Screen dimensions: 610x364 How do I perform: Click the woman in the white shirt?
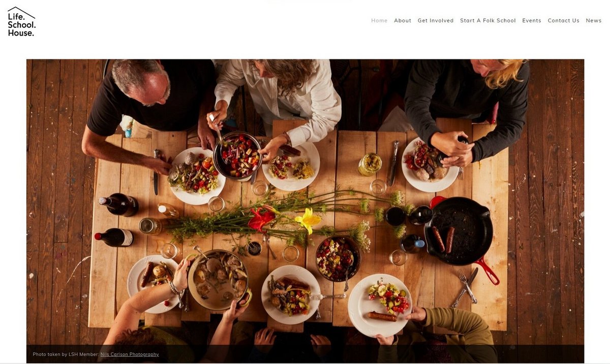(277, 99)
